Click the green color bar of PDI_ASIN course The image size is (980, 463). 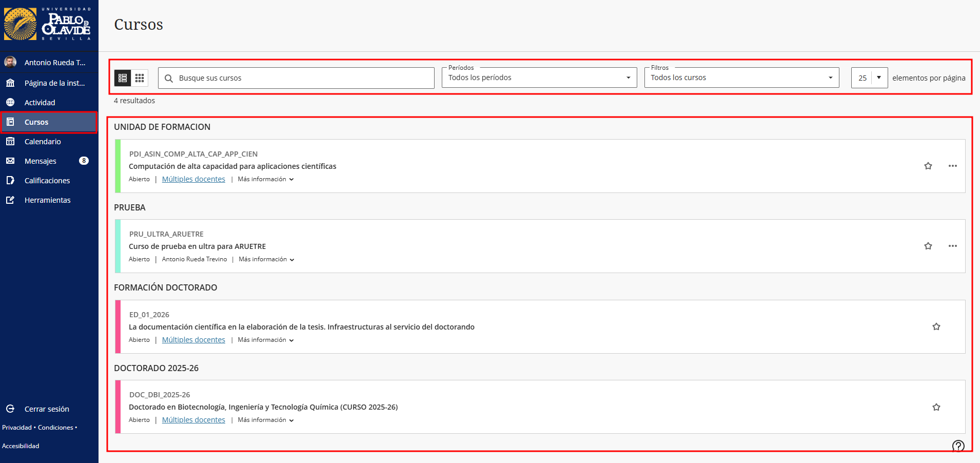[x=118, y=166]
